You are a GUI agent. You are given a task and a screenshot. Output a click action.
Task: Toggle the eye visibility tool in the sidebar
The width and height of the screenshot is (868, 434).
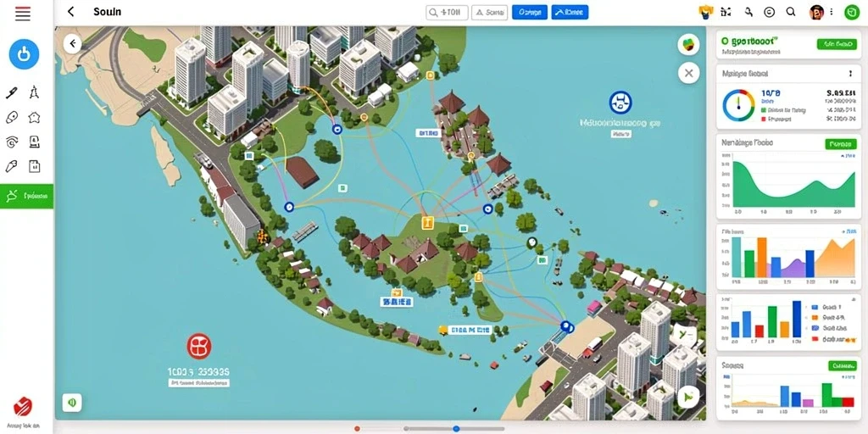click(x=12, y=142)
